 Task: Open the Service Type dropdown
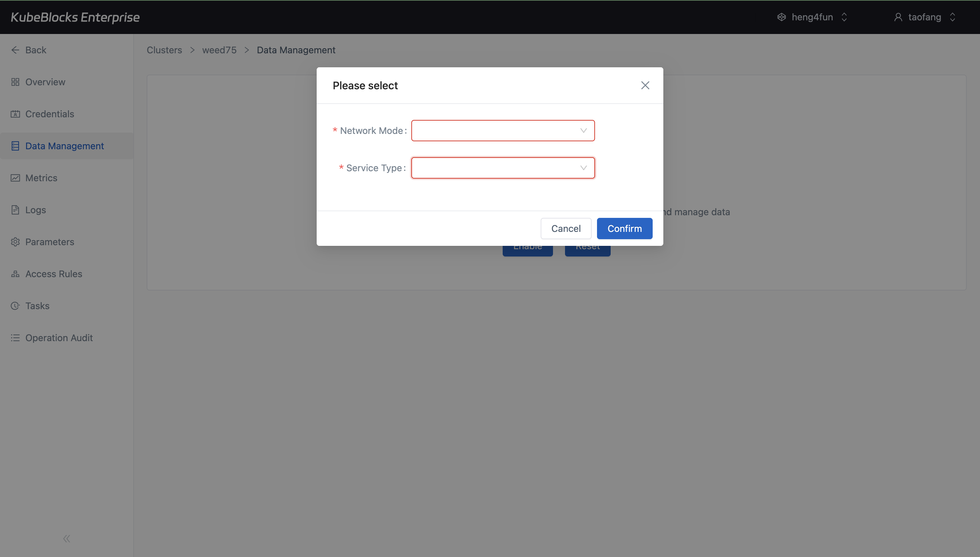pos(502,168)
